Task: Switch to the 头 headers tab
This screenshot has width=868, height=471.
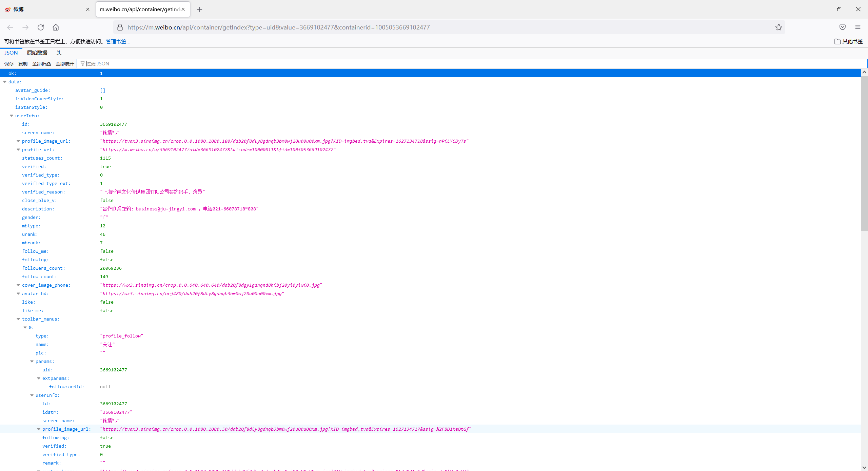Action: 59,53
